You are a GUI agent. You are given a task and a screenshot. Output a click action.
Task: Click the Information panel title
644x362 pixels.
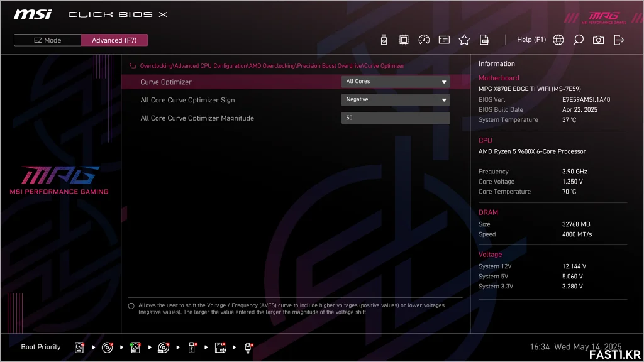tap(497, 63)
